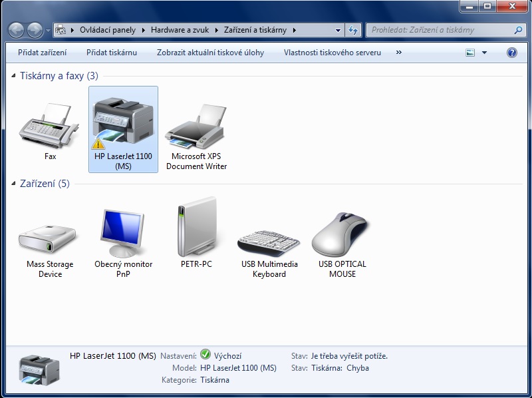
Task: Select the USB OPTICAL MOUSE icon
Action: pyautogui.click(x=342, y=234)
